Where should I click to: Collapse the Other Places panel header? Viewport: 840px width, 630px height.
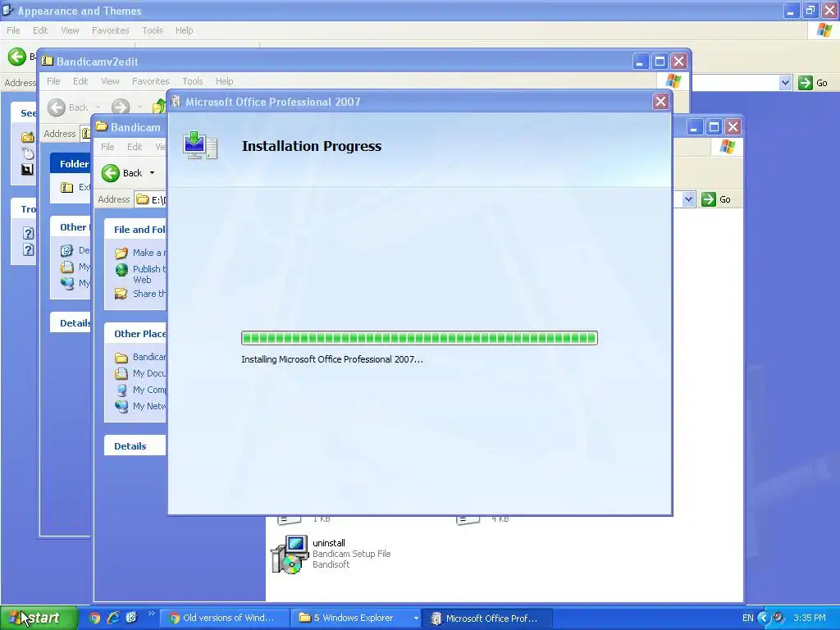135,334
